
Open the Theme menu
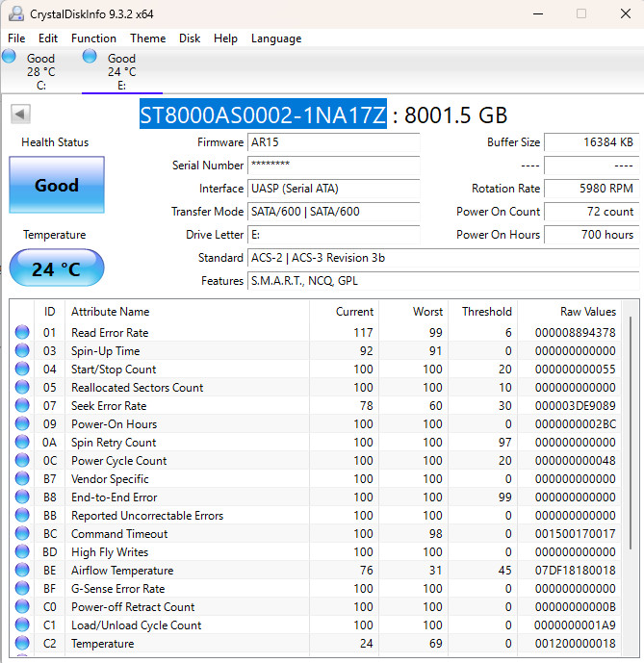click(x=147, y=38)
